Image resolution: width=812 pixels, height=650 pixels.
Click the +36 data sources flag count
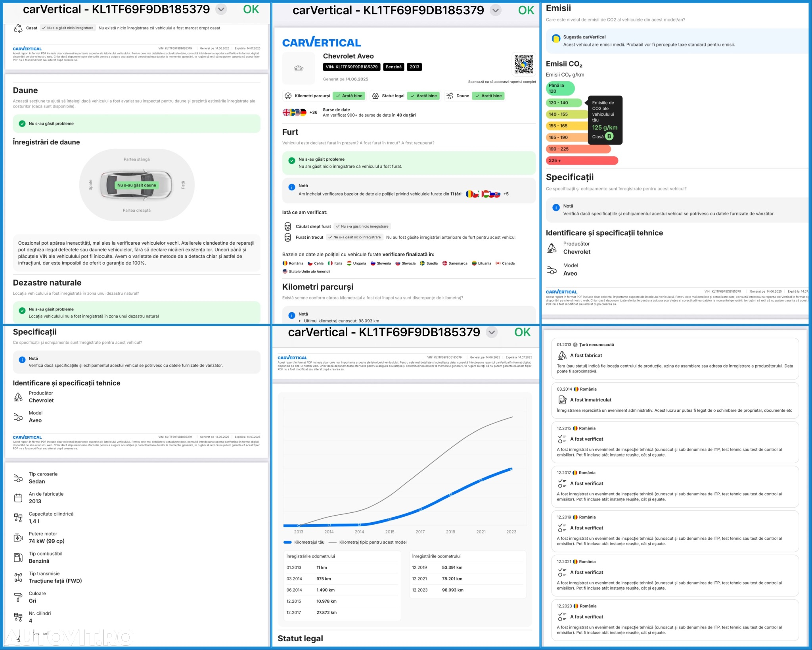pyautogui.click(x=313, y=113)
